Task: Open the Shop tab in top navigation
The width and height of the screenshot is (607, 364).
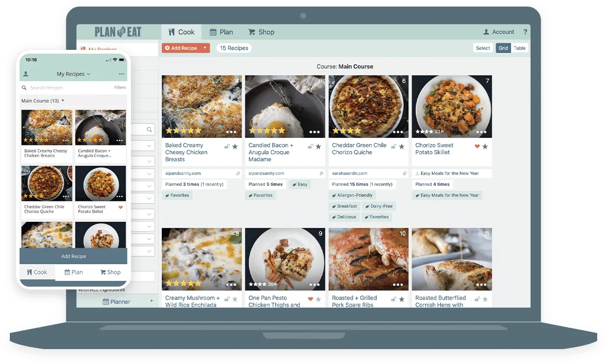Action: pos(261,32)
